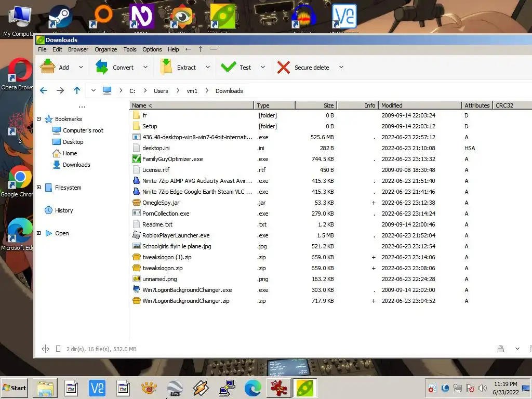Click the PeaZip taskbar icon
This screenshot has height=399, width=532.
pos(304,388)
